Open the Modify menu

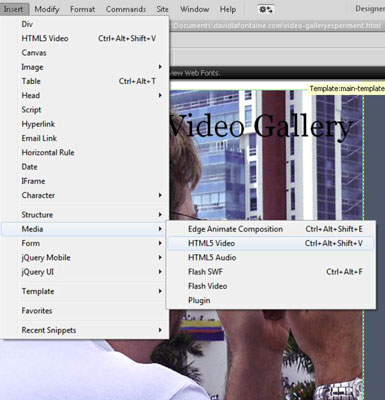coord(47,9)
